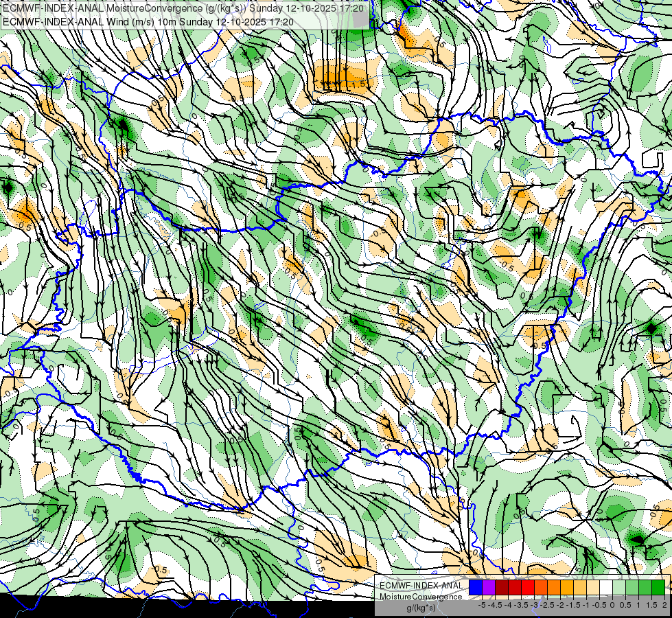Click legend swatch between -2.5 and -2

tap(554, 587)
